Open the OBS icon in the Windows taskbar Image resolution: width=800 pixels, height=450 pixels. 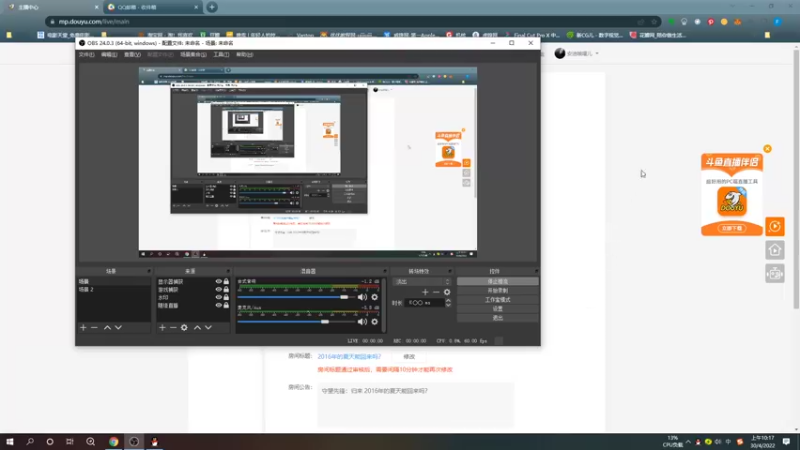click(134, 441)
